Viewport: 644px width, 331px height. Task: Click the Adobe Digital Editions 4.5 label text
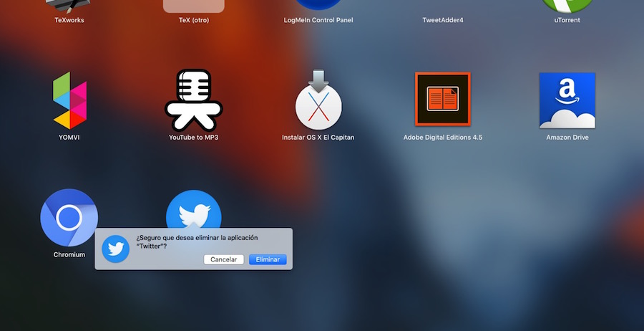(442, 137)
